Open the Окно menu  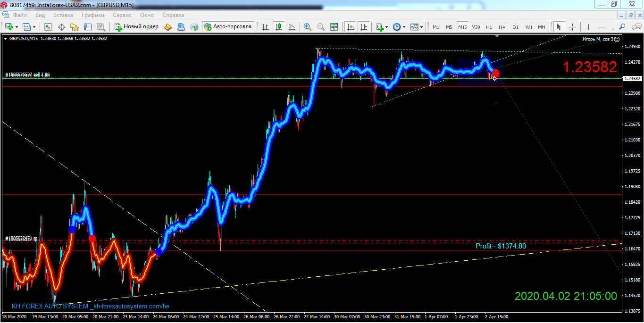point(147,15)
